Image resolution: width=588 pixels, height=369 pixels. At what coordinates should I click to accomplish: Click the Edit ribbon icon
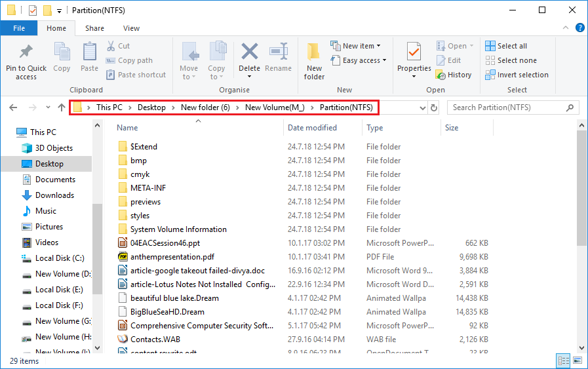[441, 60]
